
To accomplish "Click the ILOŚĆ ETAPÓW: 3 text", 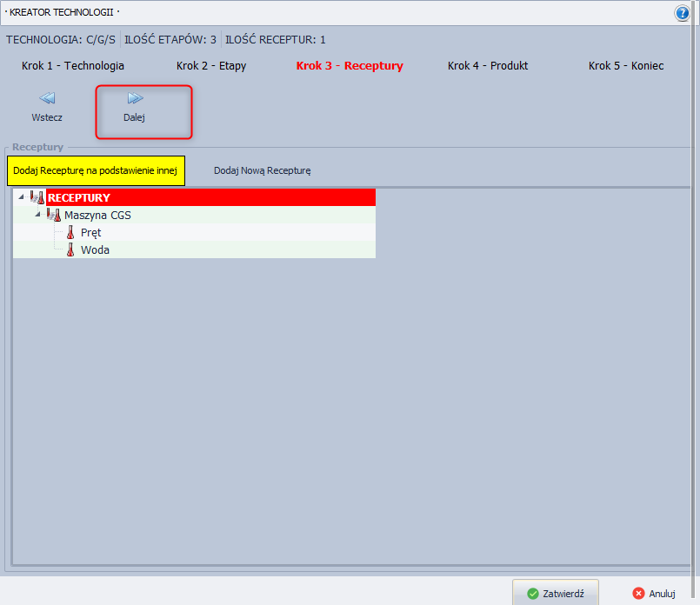I will (x=170, y=40).
